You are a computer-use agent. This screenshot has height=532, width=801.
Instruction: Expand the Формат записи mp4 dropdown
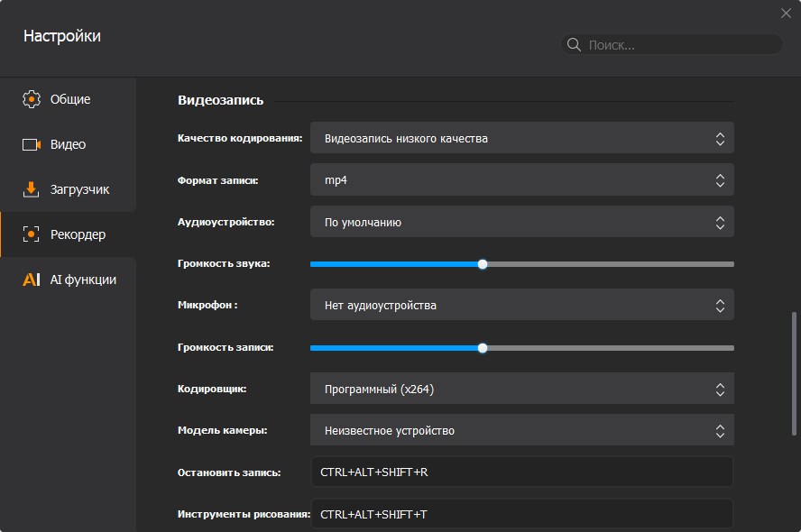click(521, 179)
